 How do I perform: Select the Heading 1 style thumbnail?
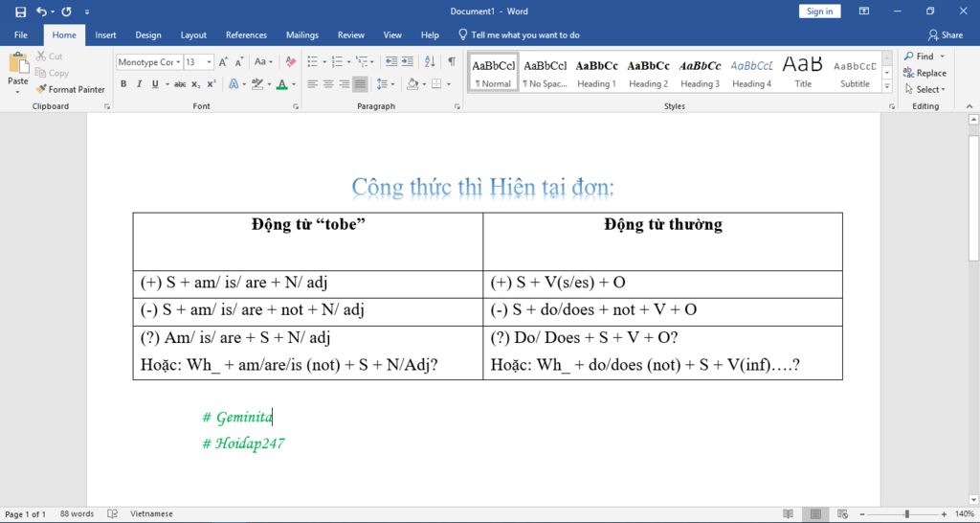tap(596, 73)
